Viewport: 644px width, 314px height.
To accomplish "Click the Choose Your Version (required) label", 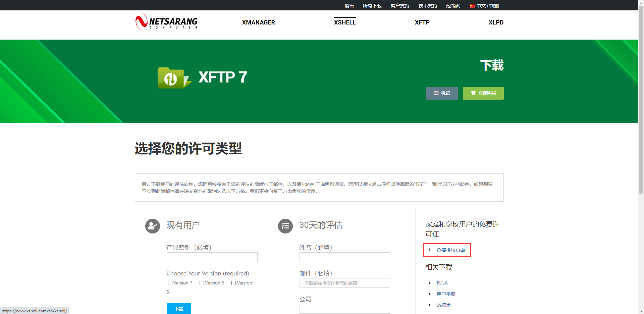I will coord(208,273).
